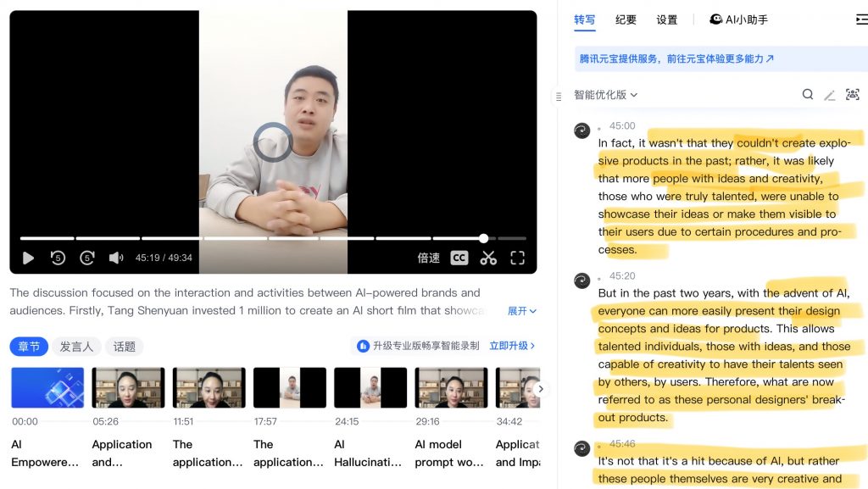Viewport: 868px width, 489px height.
Task: Play the meeting recording video
Action: coord(28,258)
